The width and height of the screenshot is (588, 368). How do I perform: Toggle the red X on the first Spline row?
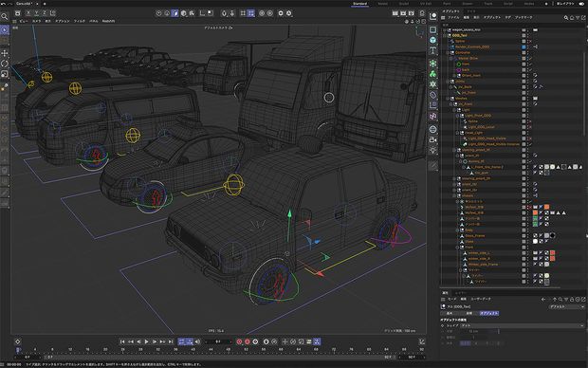[530, 41]
